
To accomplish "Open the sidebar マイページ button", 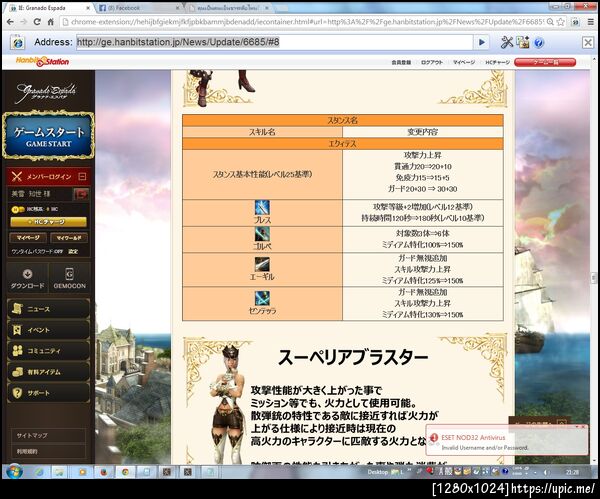I will coord(28,238).
